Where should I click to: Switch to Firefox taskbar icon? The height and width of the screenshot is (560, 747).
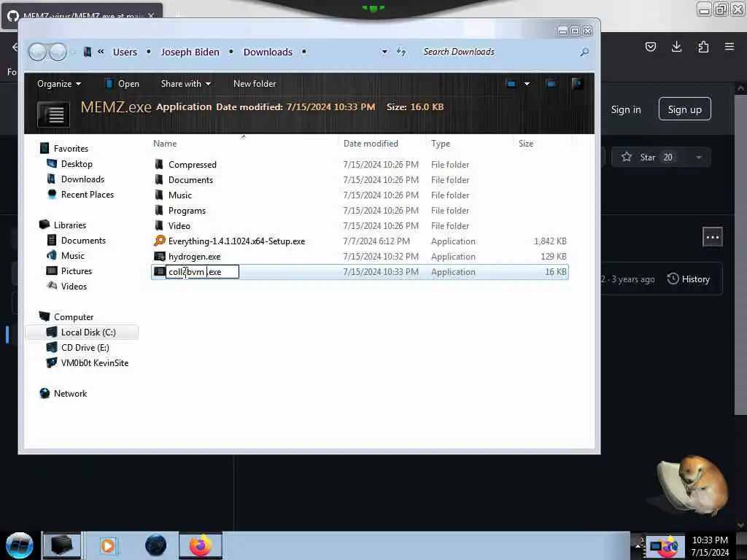(x=201, y=545)
